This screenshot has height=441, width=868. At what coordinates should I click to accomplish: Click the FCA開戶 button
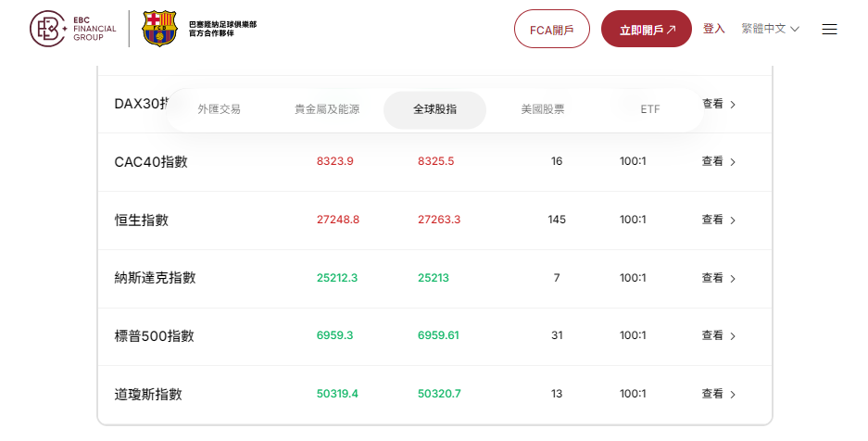coord(552,30)
